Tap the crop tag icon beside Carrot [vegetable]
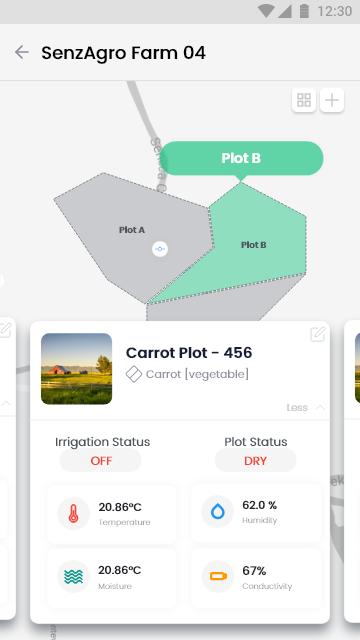 [134, 374]
